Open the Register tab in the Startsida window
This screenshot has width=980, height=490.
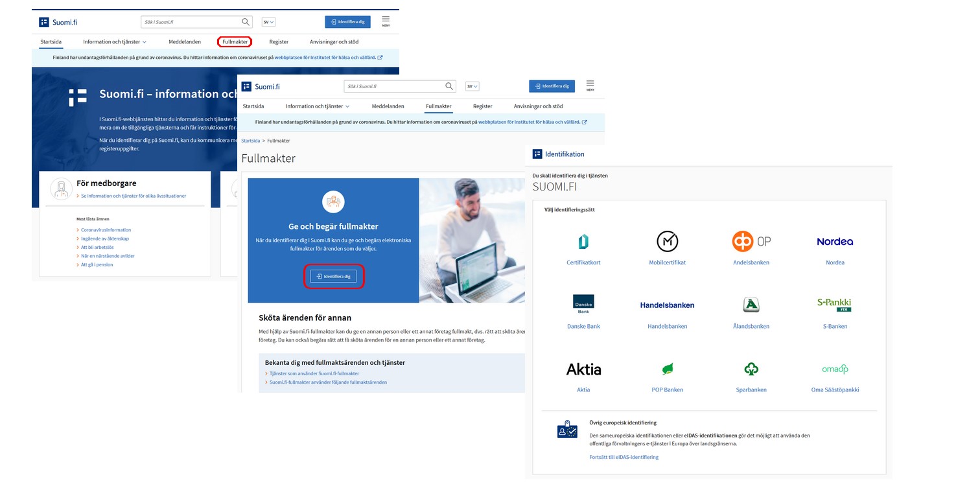tap(279, 42)
